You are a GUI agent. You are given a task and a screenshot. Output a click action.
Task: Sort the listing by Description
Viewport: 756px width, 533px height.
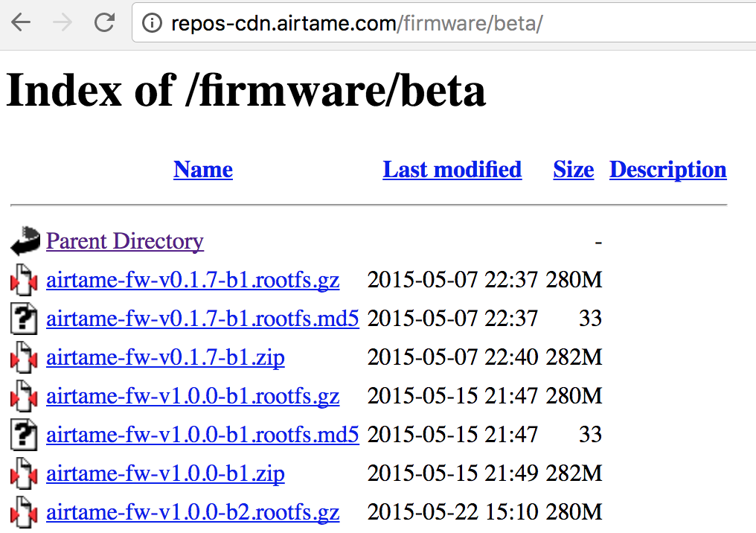pyautogui.click(x=667, y=169)
